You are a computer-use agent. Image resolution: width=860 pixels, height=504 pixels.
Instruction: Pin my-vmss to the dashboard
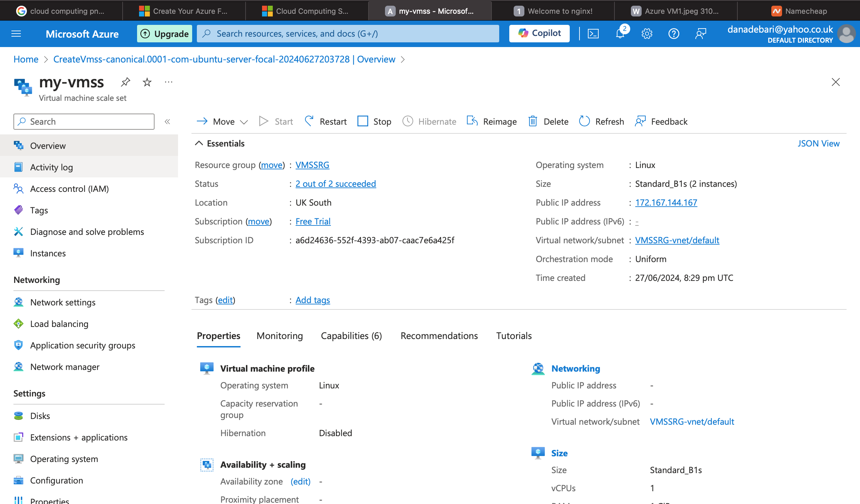[x=126, y=82]
